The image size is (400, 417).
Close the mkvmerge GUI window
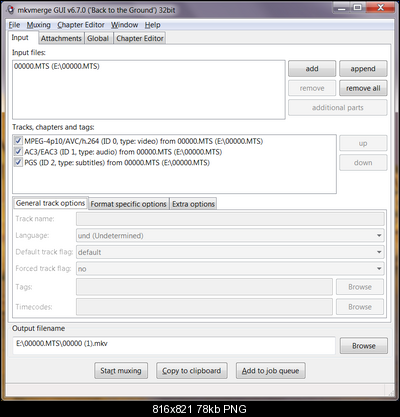pyautogui.click(x=380, y=8)
